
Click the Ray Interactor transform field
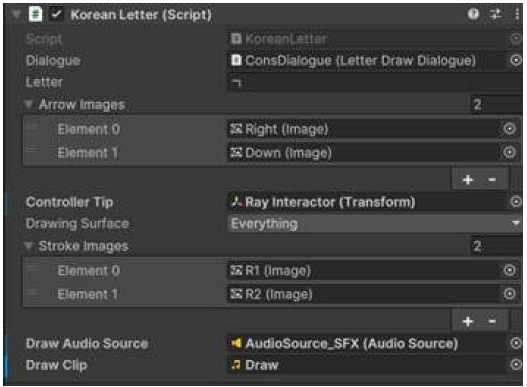[368, 202]
